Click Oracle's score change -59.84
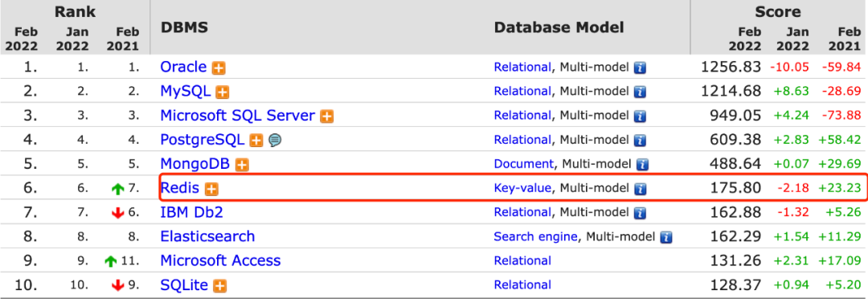This screenshot has height=299, width=868. [x=842, y=68]
